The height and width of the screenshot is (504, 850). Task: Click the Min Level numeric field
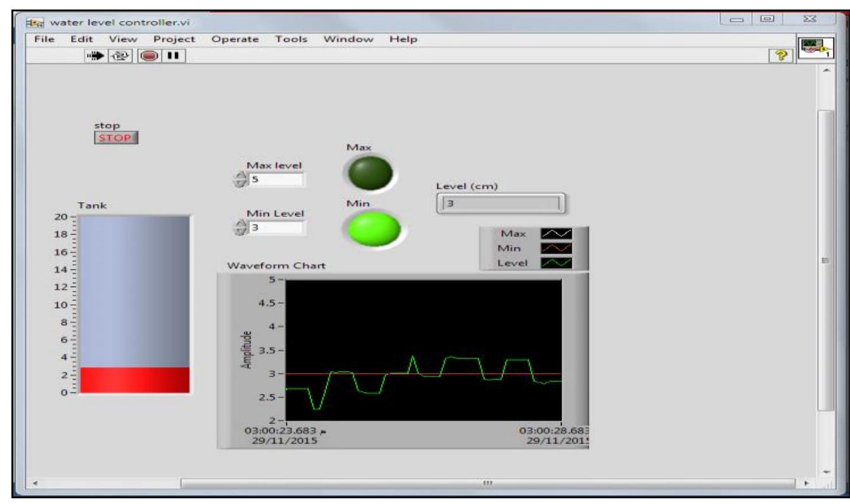coord(276,228)
